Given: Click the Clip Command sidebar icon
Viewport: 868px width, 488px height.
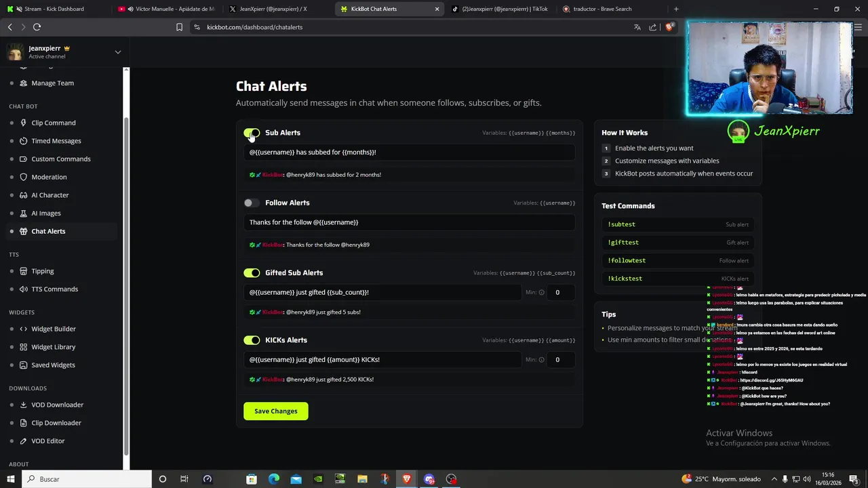Looking at the screenshot, I should (x=23, y=123).
